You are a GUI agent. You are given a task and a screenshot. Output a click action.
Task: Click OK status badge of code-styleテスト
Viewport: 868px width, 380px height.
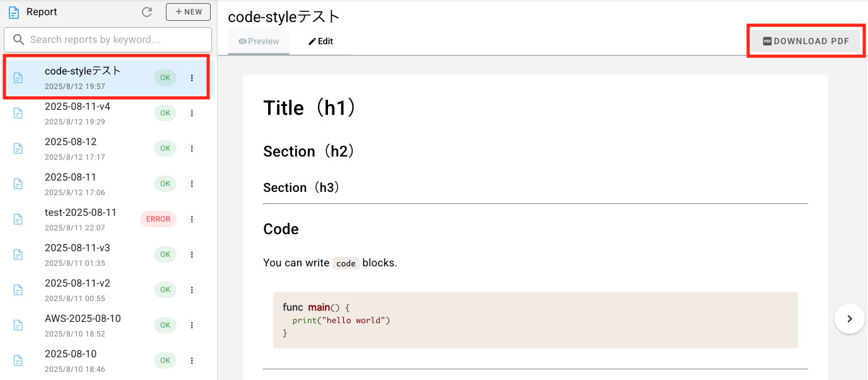click(165, 78)
